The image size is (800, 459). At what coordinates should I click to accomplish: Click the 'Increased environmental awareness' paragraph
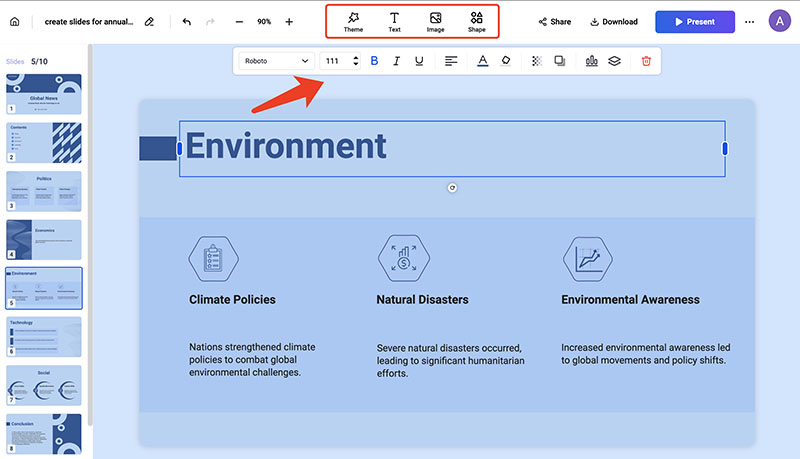click(645, 354)
